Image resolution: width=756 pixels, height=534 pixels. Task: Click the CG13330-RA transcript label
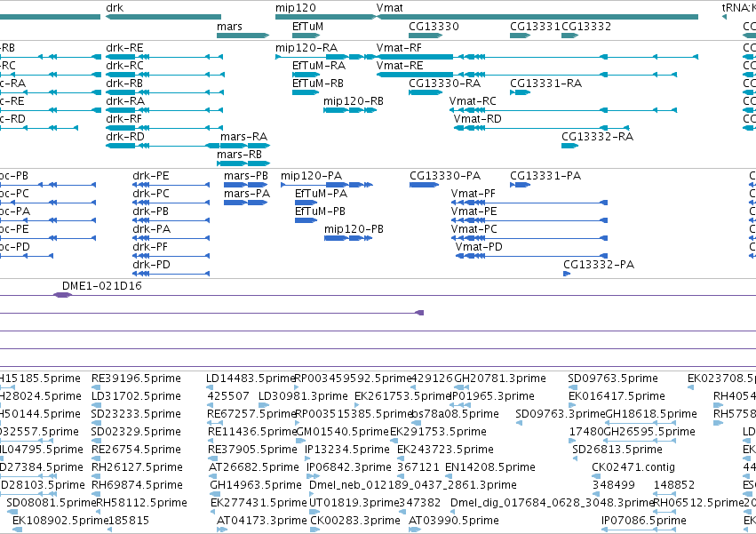[444, 84]
